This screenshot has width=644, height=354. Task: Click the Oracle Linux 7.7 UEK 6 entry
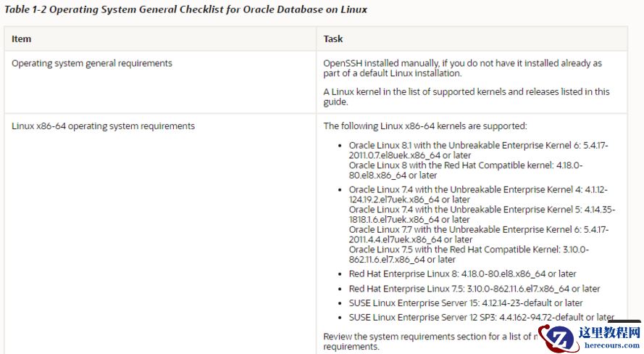tap(478, 234)
